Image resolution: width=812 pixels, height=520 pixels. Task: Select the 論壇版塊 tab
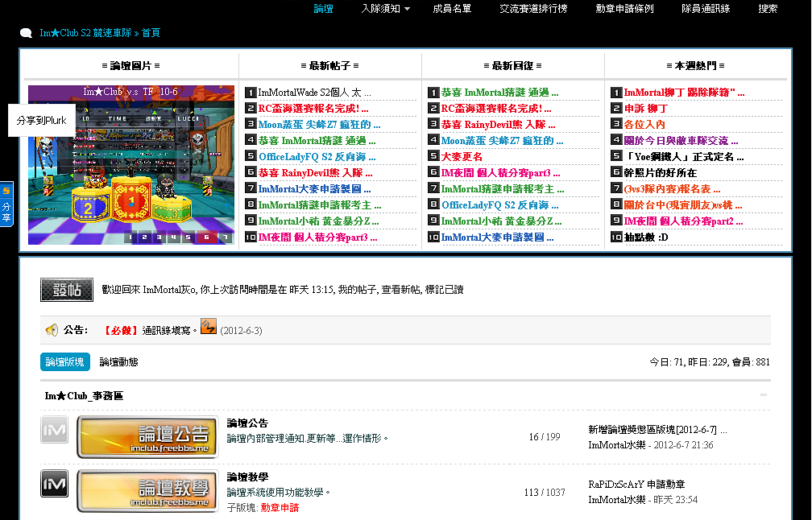click(x=65, y=362)
